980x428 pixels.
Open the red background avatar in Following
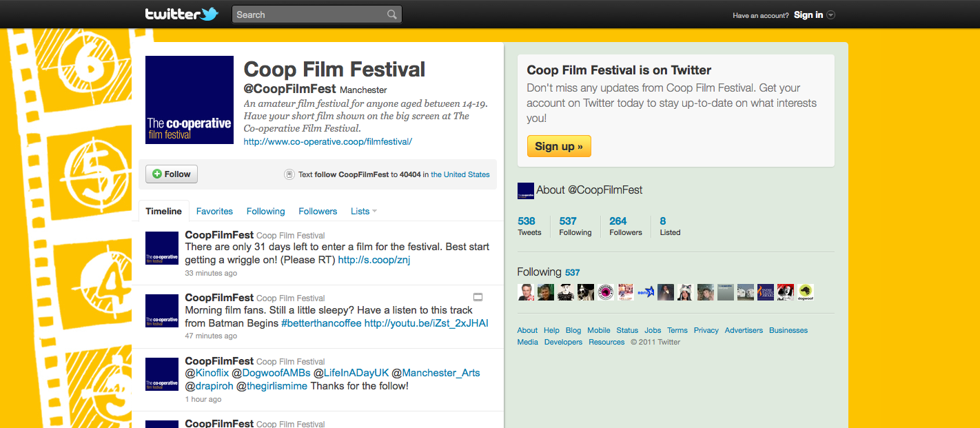coord(786,292)
